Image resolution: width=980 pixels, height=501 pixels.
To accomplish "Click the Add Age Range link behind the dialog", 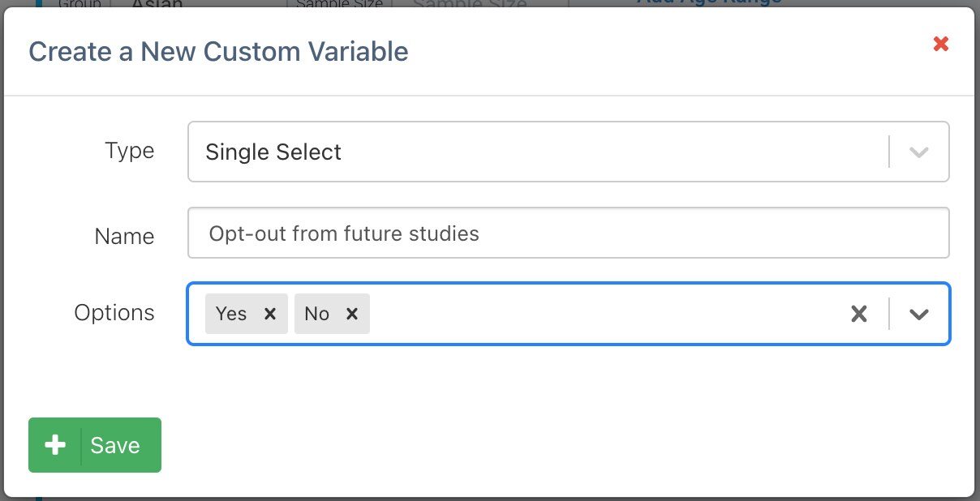I will [709, 2].
